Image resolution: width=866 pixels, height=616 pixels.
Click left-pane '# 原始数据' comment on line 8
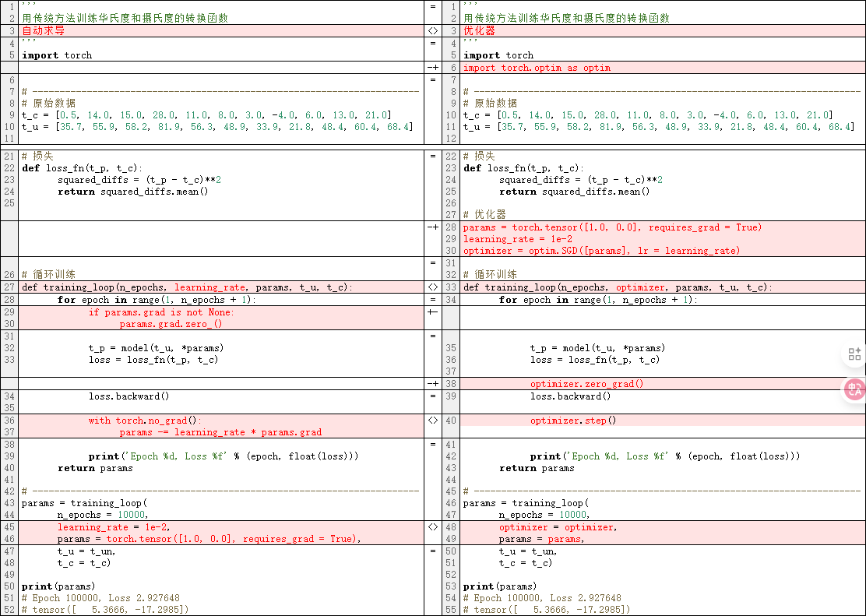click(x=48, y=104)
